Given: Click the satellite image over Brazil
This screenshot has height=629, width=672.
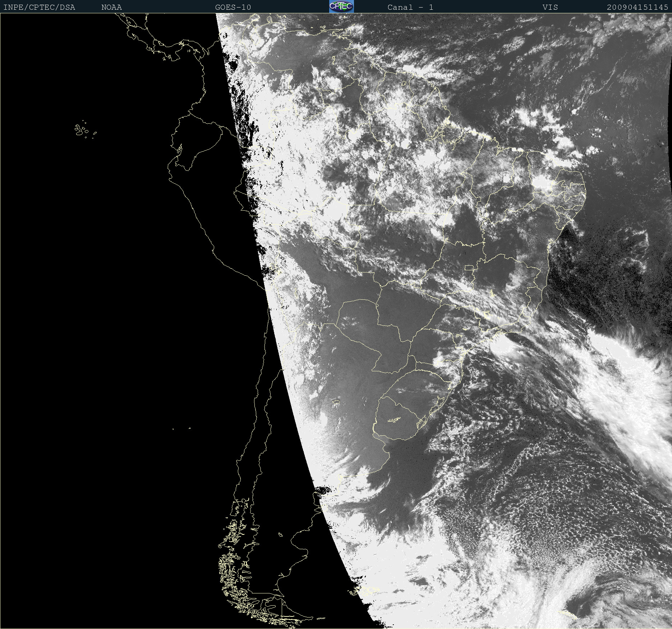Looking at the screenshot, I should coord(336,321).
